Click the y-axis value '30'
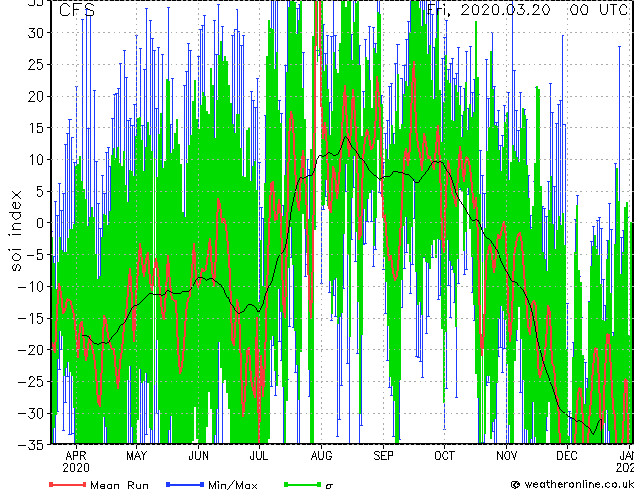This screenshot has width=634, height=490. point(36,33)
